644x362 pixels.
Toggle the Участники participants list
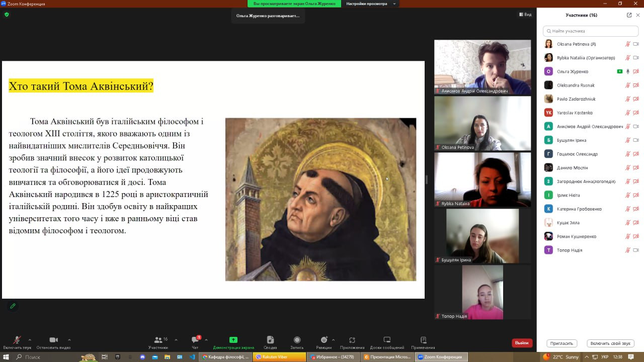158,340
